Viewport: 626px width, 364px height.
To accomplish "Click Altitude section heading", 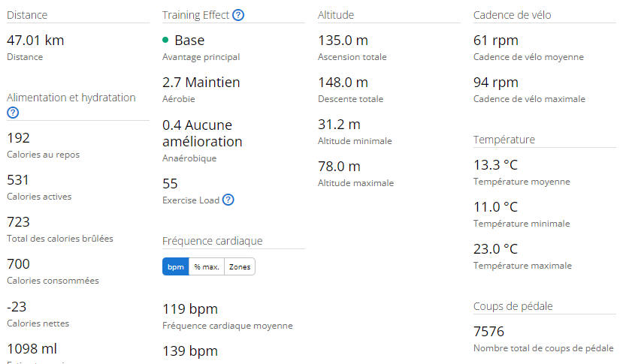I will point(336,15).
